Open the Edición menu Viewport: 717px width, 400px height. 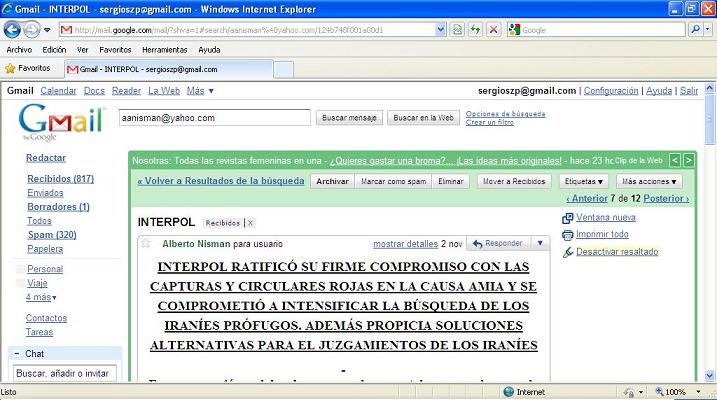[x=54, y=50]
